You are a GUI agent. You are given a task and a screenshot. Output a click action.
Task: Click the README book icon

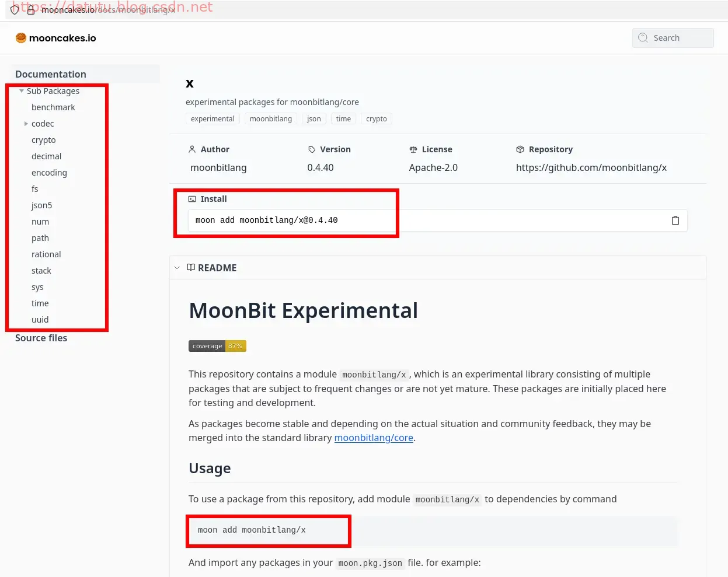pyautogui.click(x=191, y=268)
